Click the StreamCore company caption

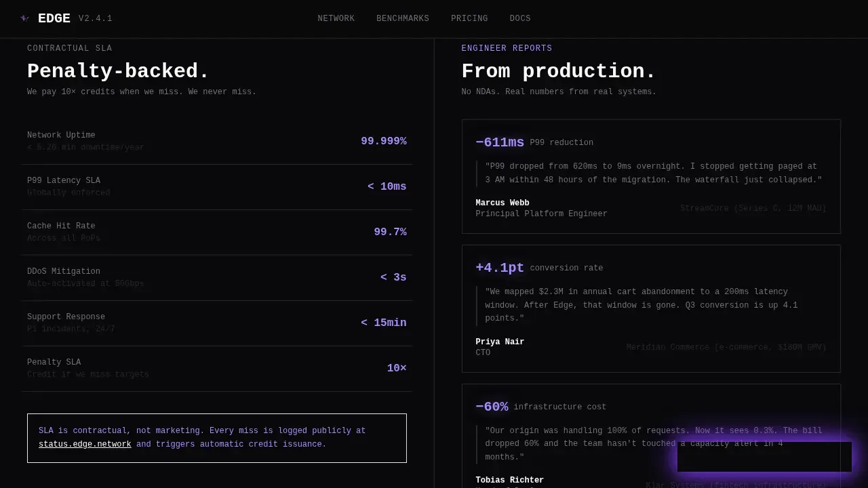pos(753,208)
